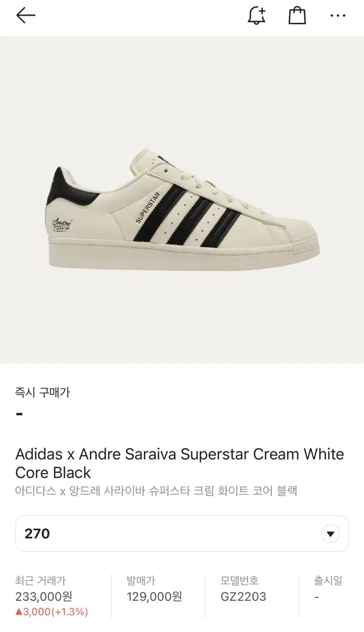Tap the size value 270 text
This screenshot has width=364, height=632.
(37, 534)
